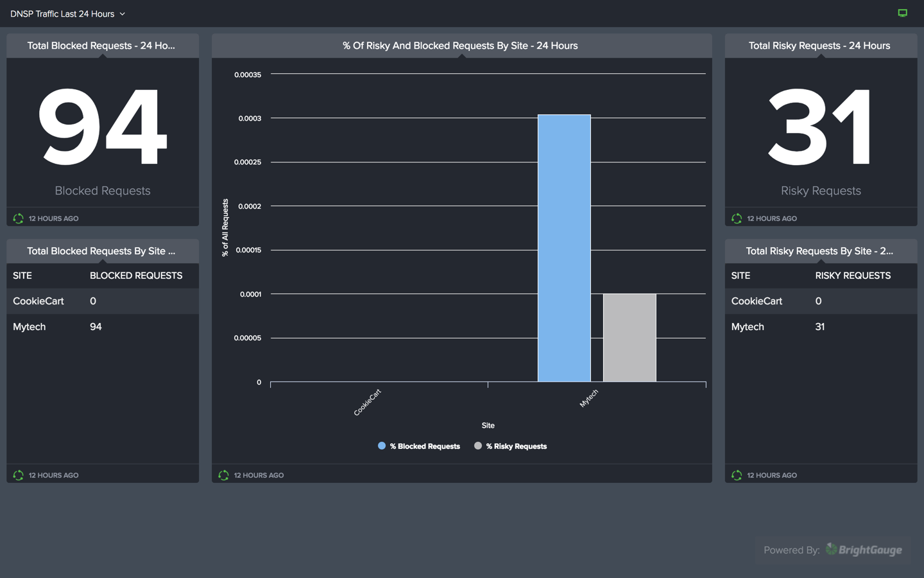This screenshot has height=578, width=924.
Task: Sort by the BLOCKED REQUESTS column header
Action: click(136, 276)
